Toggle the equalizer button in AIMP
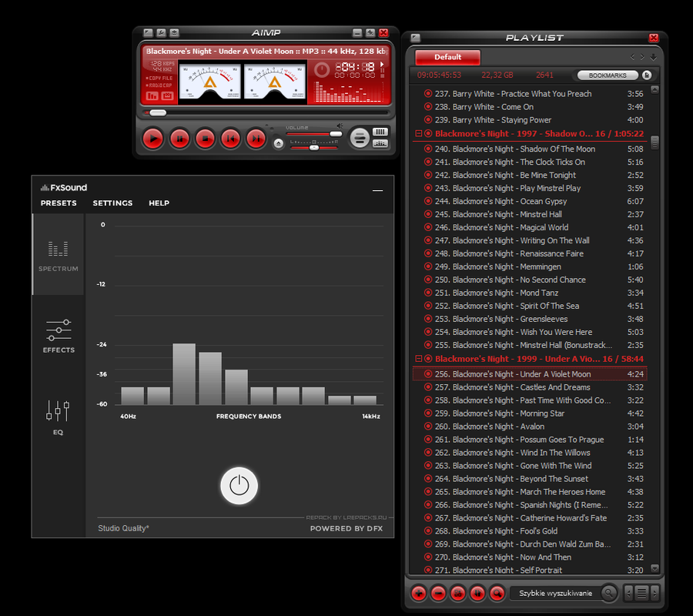Viewport: 693px width, 616px height. (380, 143)
